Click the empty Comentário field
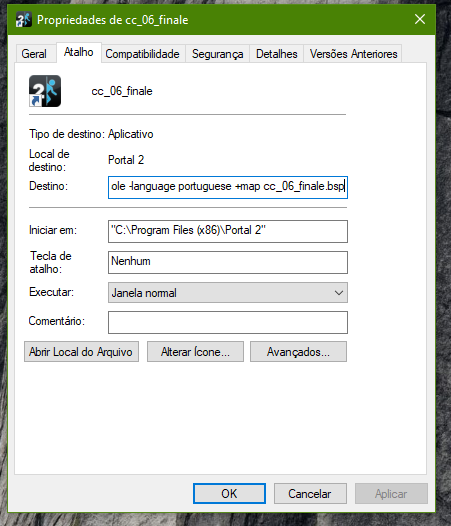The image size is (451, 526). [x=228, y=322]
